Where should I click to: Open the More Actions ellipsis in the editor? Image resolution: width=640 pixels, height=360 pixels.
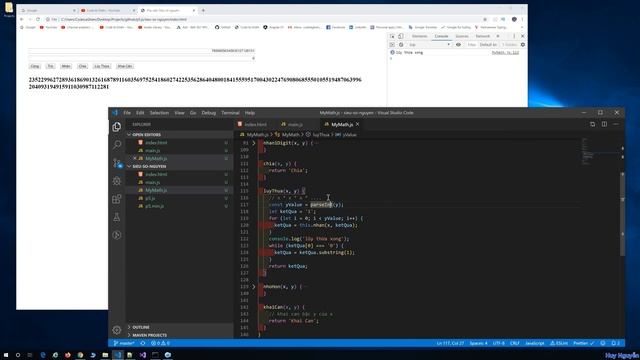616,124
